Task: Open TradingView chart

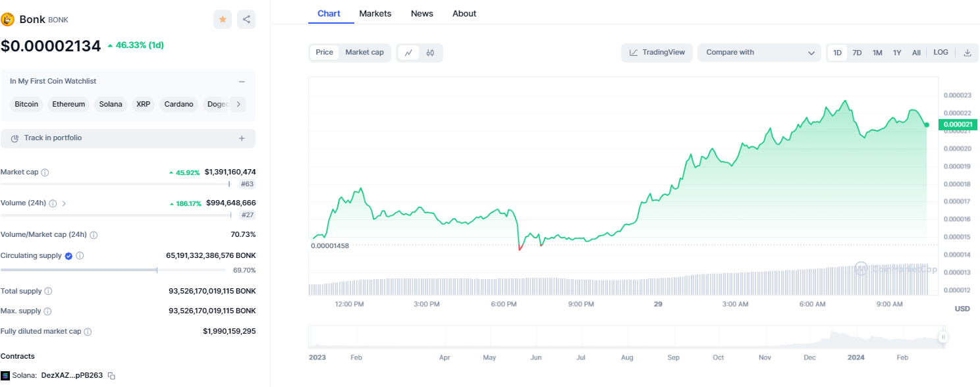Action: tap(657, 53)
